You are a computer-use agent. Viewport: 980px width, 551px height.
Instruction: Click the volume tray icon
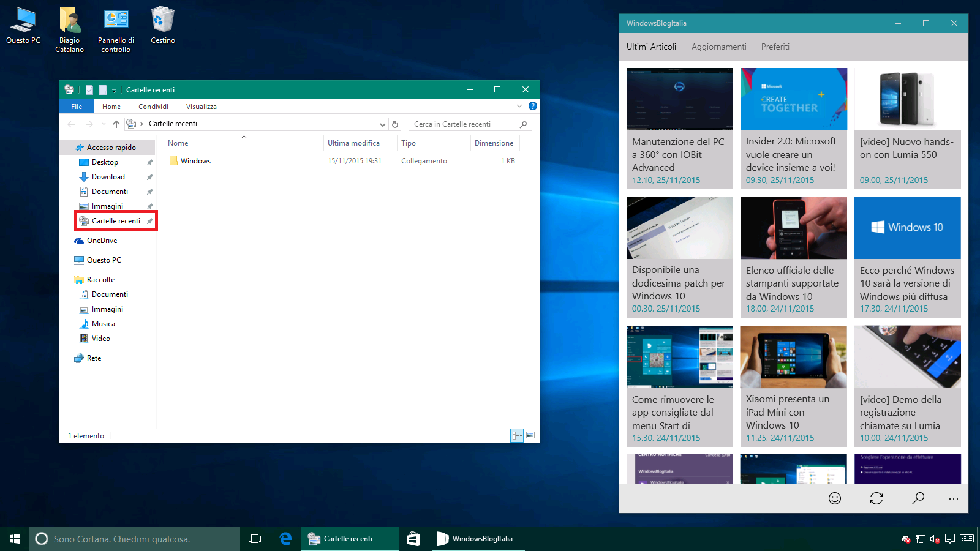click(935, 539)
